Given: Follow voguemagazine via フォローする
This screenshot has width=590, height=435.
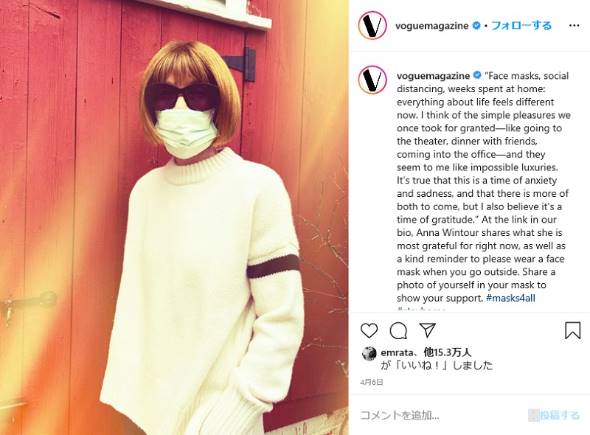Looking at the screenshot, I should [x=522, y=26].
